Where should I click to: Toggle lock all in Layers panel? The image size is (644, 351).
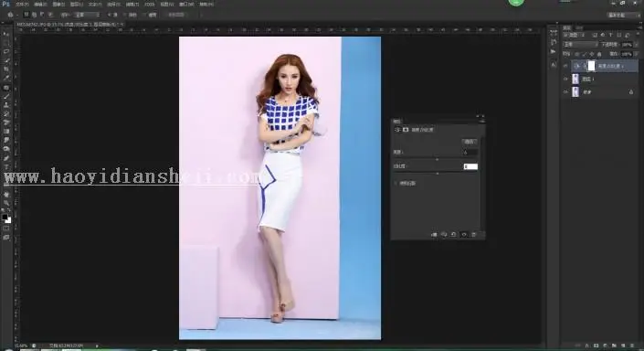[x=599, y=54]
